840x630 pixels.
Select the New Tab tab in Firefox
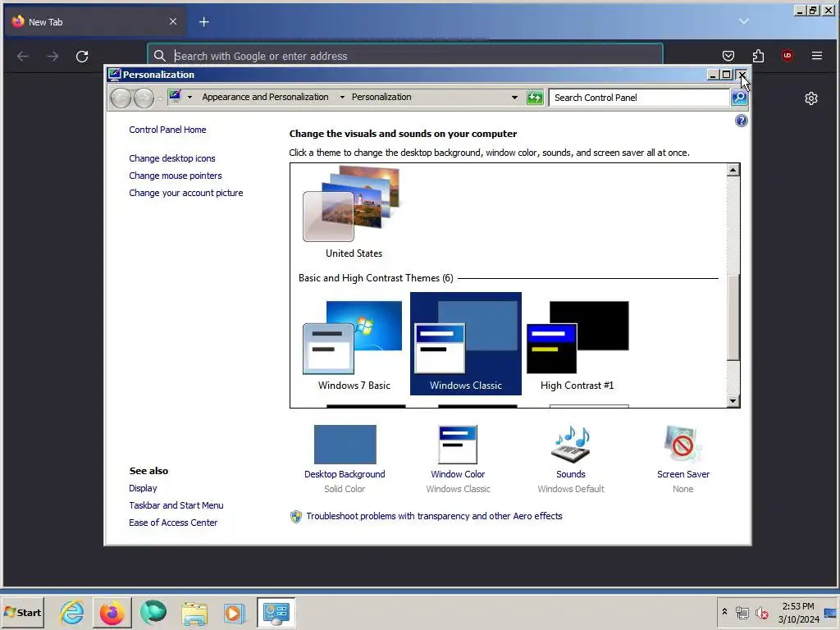[x=95, y=22]
